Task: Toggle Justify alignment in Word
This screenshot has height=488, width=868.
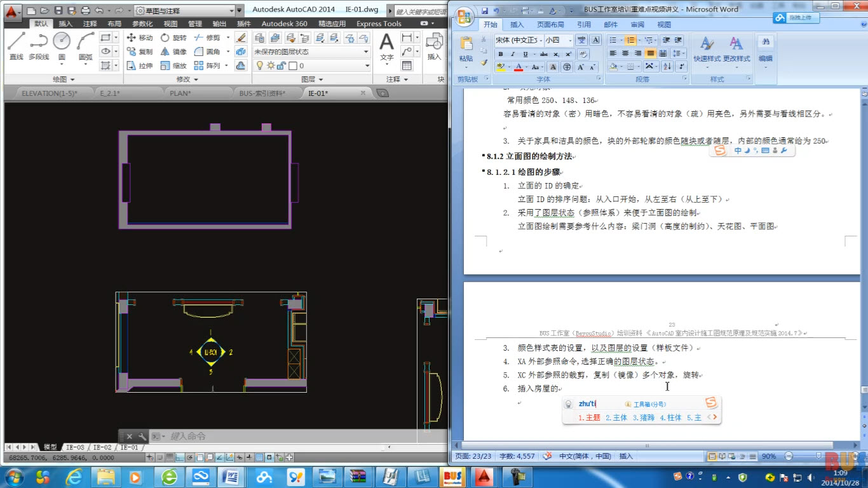Action: tap(650, 53)
